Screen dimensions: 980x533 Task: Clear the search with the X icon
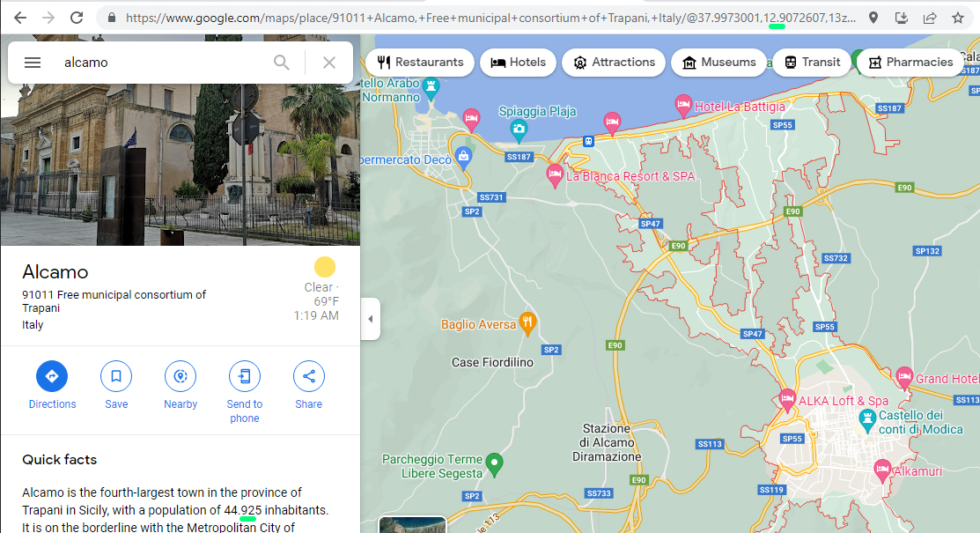pos(329,63)
